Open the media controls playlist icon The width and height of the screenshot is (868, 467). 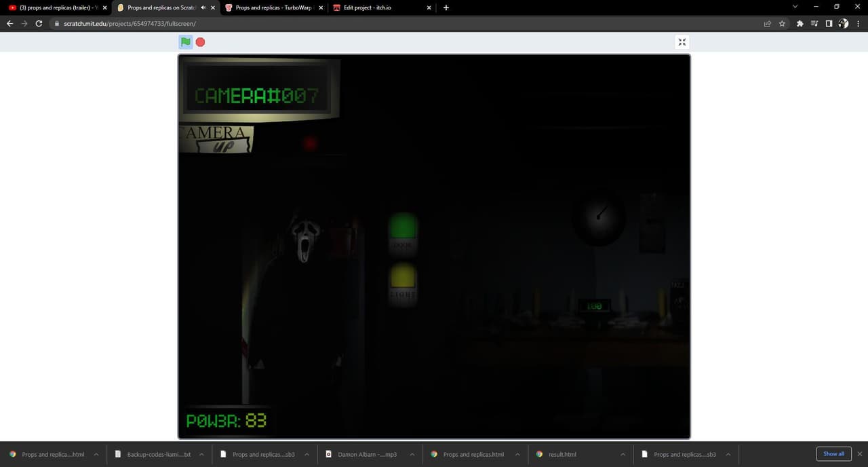(814, 23)
